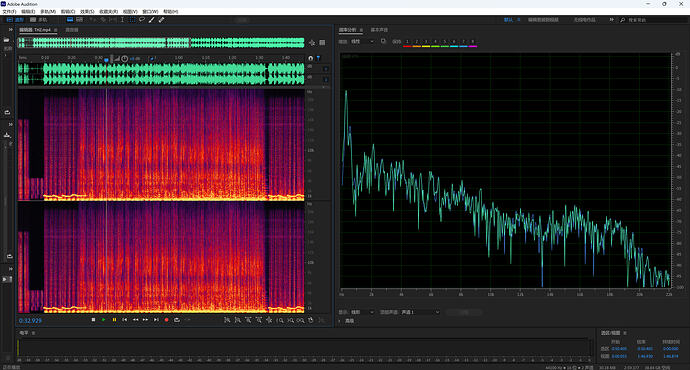Screen dimensions: 690x370
Task: Open the editor panel menu beside THZ.mp4
Action: [x=55, y=30]
